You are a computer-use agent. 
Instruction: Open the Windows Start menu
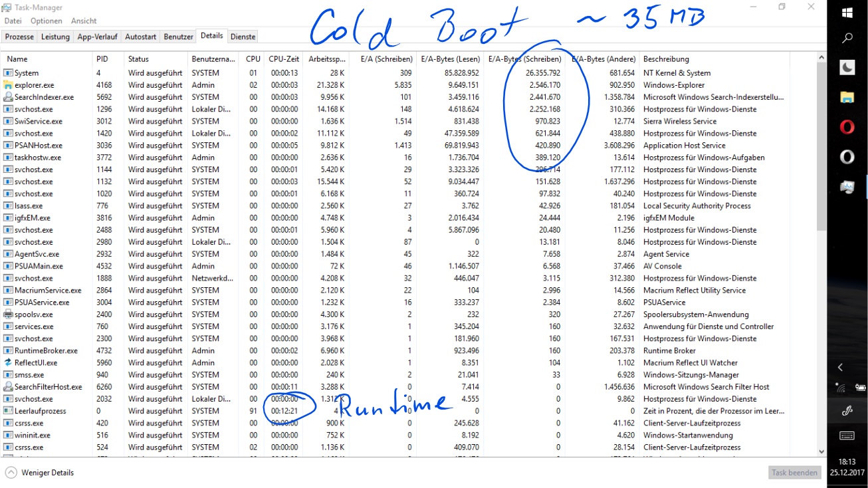coord(847,12)
